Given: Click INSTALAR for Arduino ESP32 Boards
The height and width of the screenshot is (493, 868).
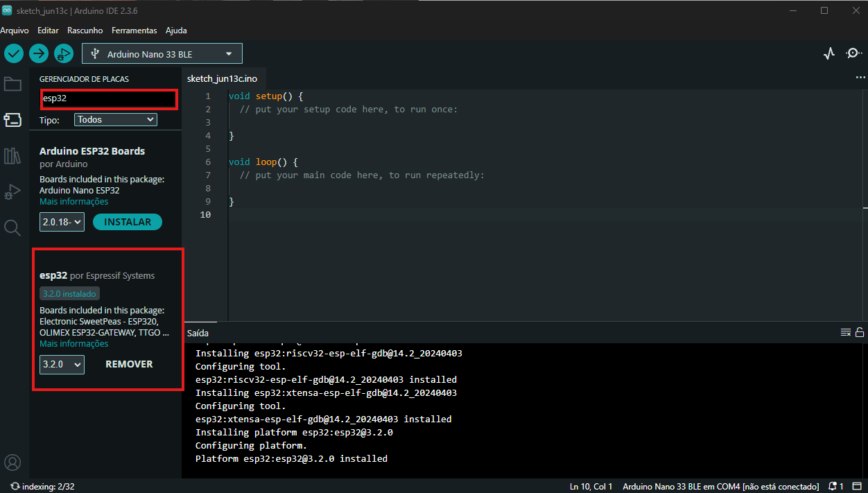Looking at the screenshot, I should click(x=128, y=222).
